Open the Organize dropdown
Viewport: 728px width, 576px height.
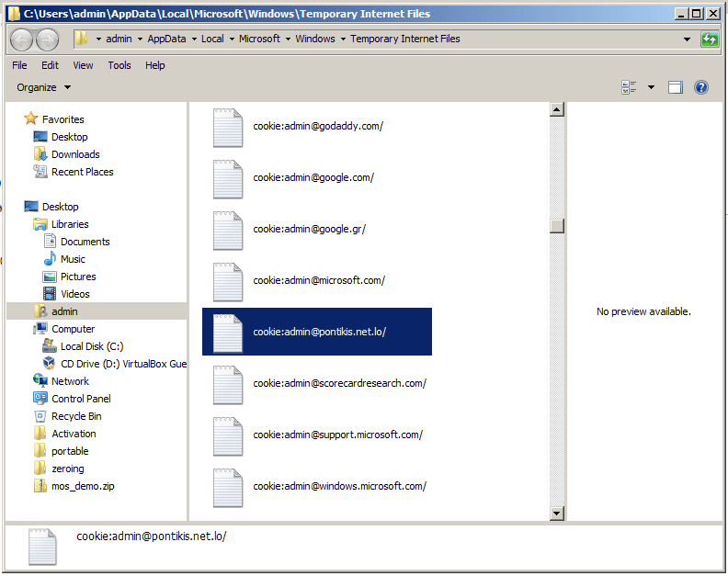(x=43, y=87)
